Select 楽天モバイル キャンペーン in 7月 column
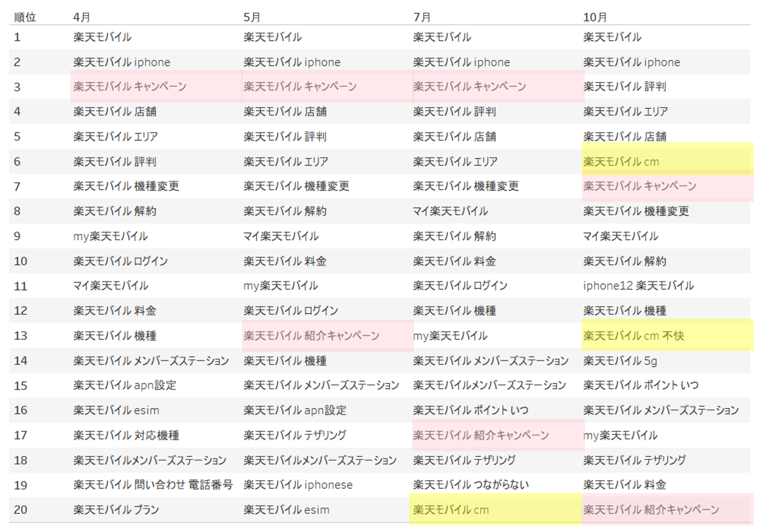760x532 pixels. [x=469, y=87]
